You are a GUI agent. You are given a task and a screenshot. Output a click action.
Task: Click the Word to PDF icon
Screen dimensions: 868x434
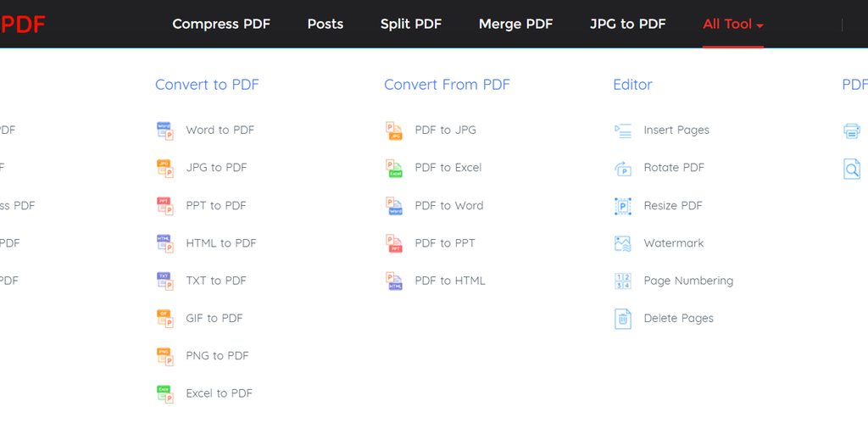tap(164, 131)
